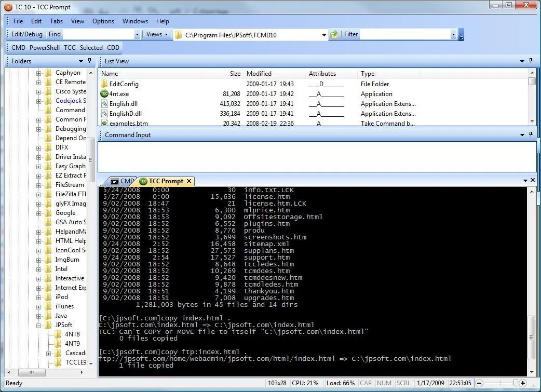Screen dimensions: 541x392
Task: Increase zoom with the status bar slider
Action: coord(523,383)
